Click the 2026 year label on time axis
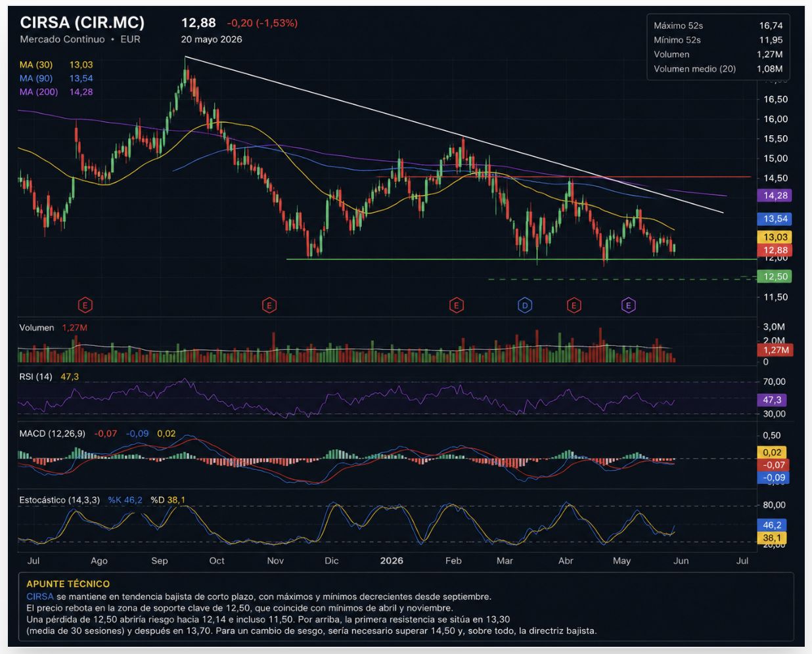This screenshot has height=654, width=812. click(392, 561)
